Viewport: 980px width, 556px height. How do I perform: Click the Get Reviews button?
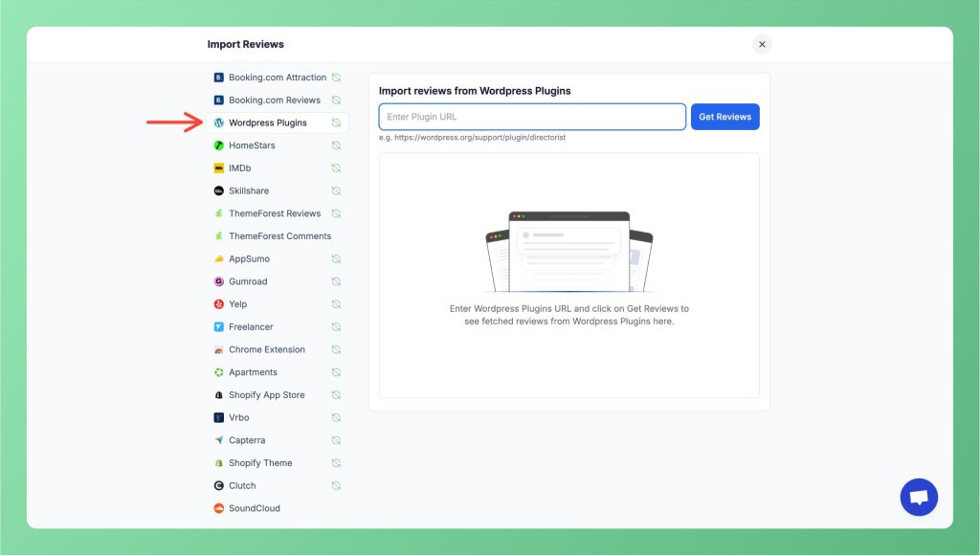tap(725, 117)
